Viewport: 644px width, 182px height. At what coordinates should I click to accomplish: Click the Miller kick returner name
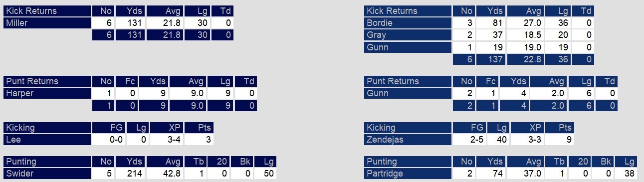(47, 23)
